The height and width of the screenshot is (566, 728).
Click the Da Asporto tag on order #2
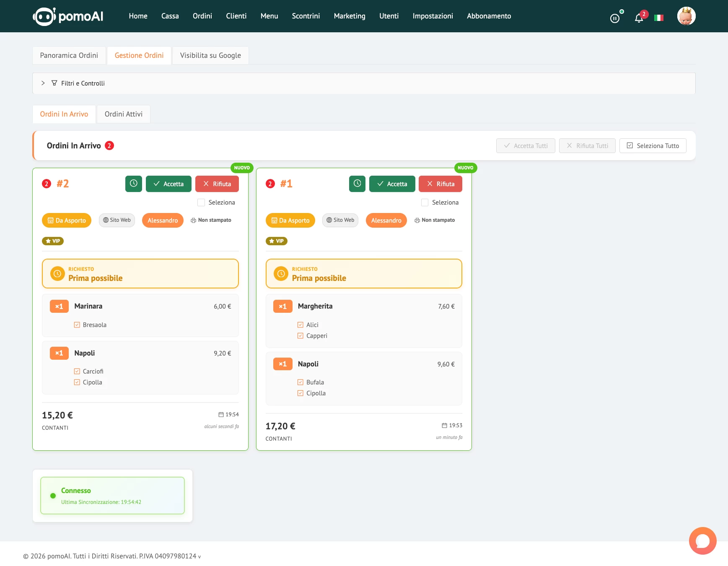coord(67,221)
